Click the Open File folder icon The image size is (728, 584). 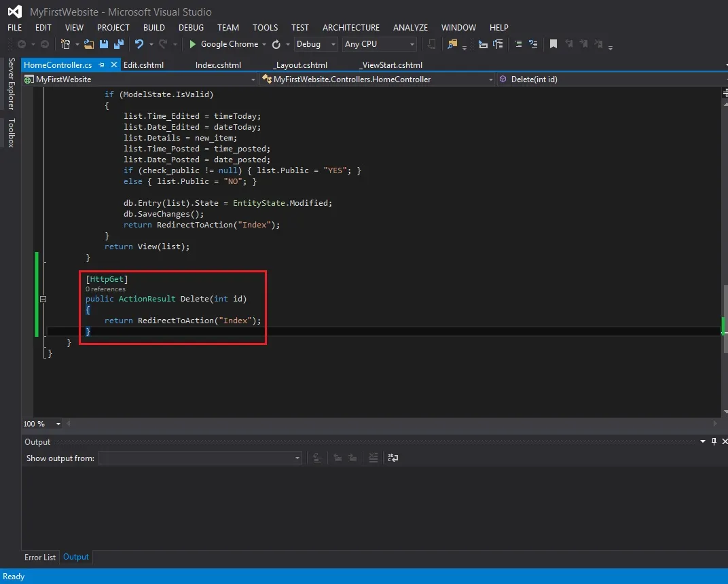click(88, 44)
